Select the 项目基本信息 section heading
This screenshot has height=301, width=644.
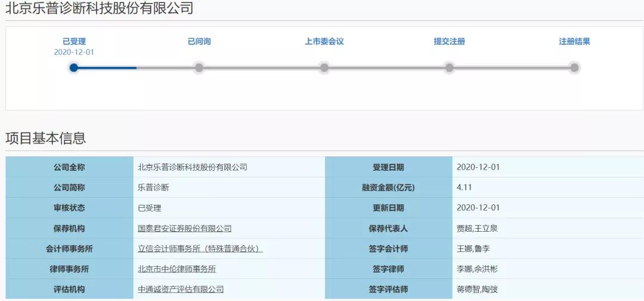(x=45, y=138)
